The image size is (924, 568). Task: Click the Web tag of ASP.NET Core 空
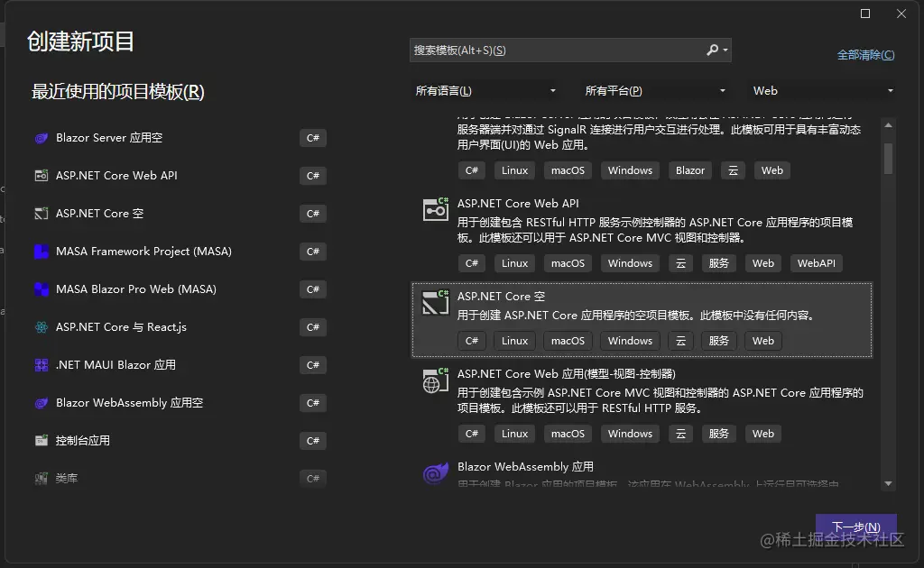(x=763, y=341)
